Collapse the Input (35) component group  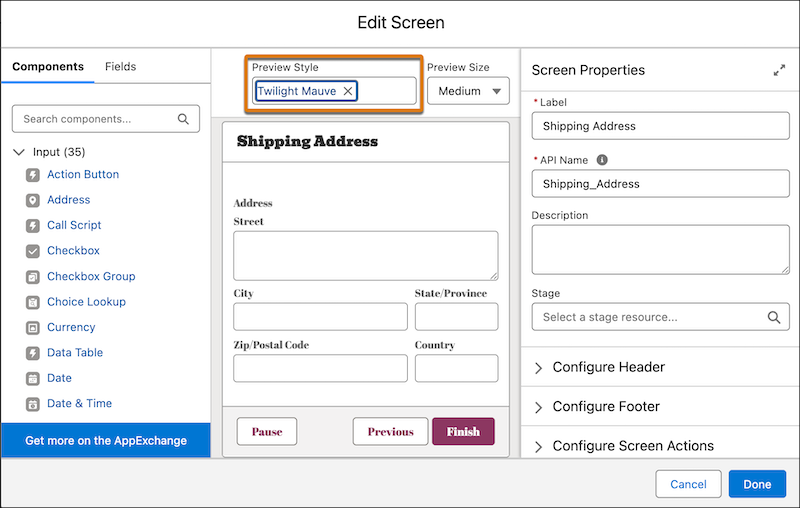pyautogui.click(x=20, y=152)
